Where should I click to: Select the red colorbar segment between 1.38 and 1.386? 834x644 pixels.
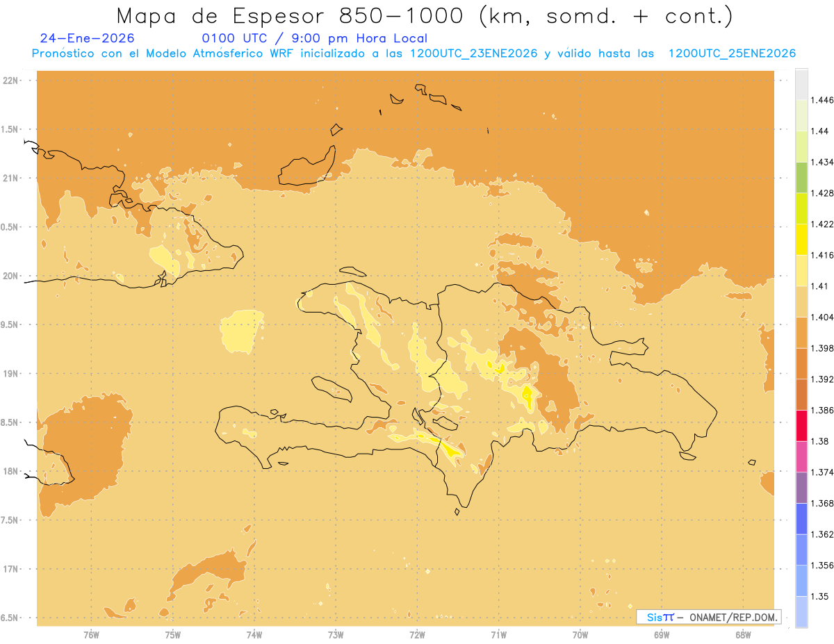click(801, 425)
